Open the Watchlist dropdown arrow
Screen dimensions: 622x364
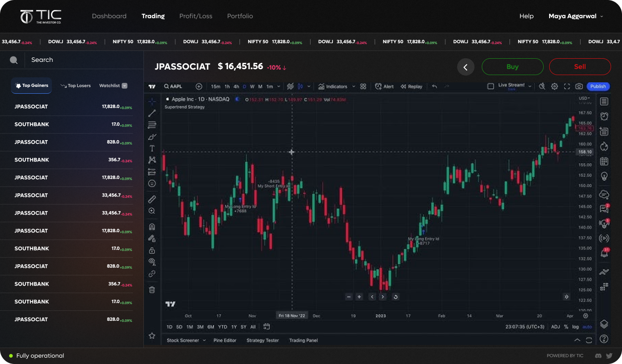pos(125,86)
